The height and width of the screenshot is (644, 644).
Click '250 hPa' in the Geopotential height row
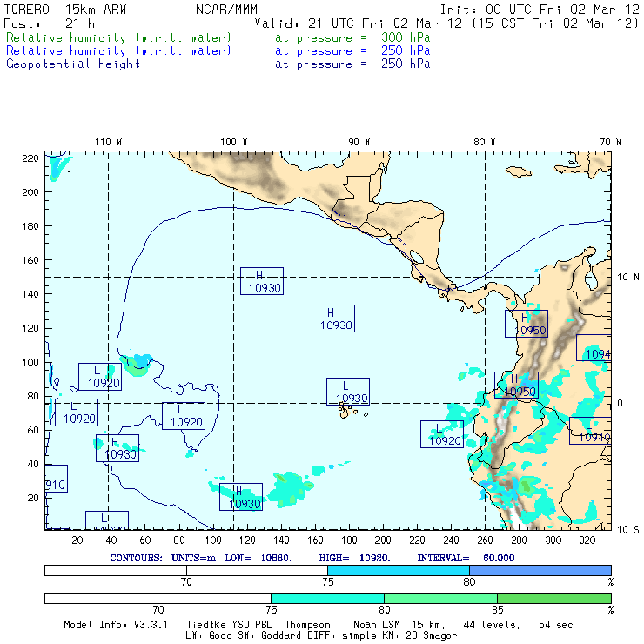click(406, 64)
